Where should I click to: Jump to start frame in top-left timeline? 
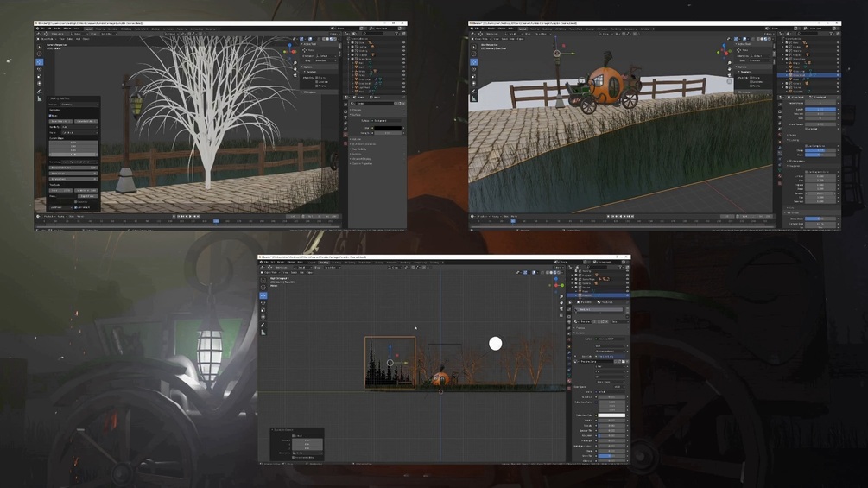click(x=178, y=216)
